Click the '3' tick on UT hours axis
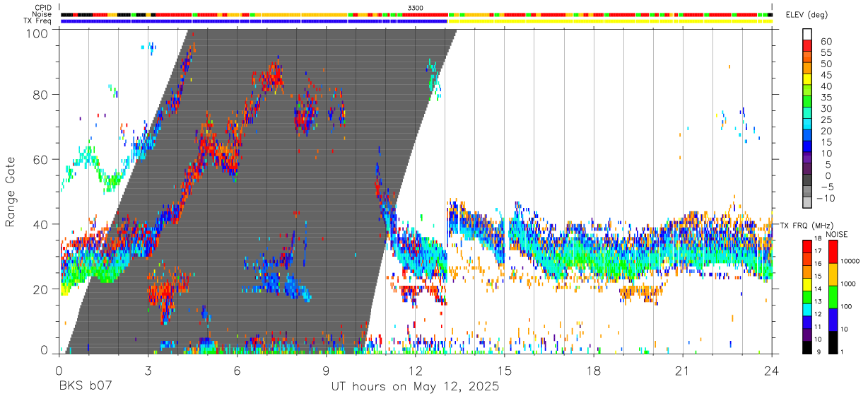This screenshot has width=868, height=401. 148,370
